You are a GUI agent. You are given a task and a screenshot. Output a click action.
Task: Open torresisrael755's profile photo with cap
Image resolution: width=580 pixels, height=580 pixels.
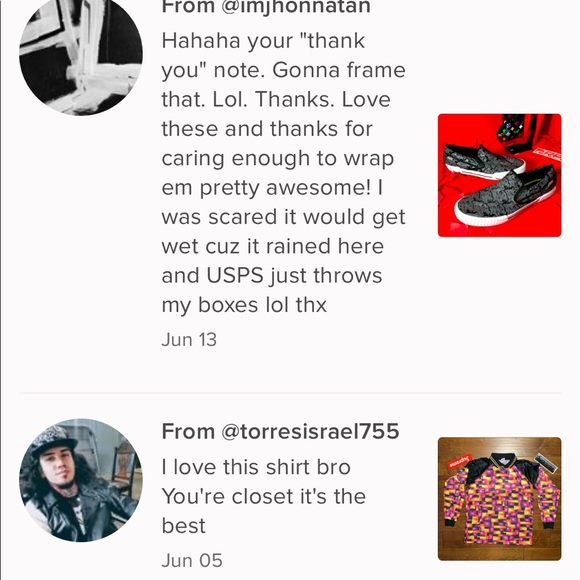81,480
